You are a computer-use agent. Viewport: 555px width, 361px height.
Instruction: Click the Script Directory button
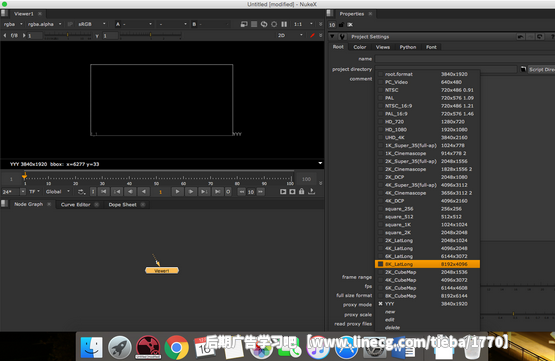pos(542,69)
